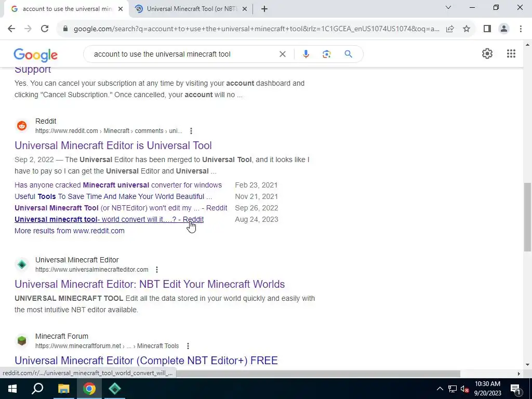Start a voice search with microphone

(x=305, y=54)
